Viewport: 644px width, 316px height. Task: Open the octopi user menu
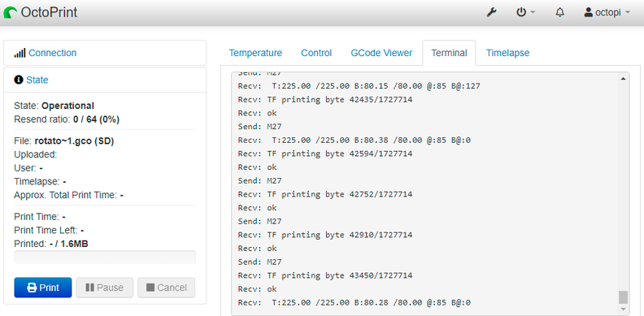607,12
